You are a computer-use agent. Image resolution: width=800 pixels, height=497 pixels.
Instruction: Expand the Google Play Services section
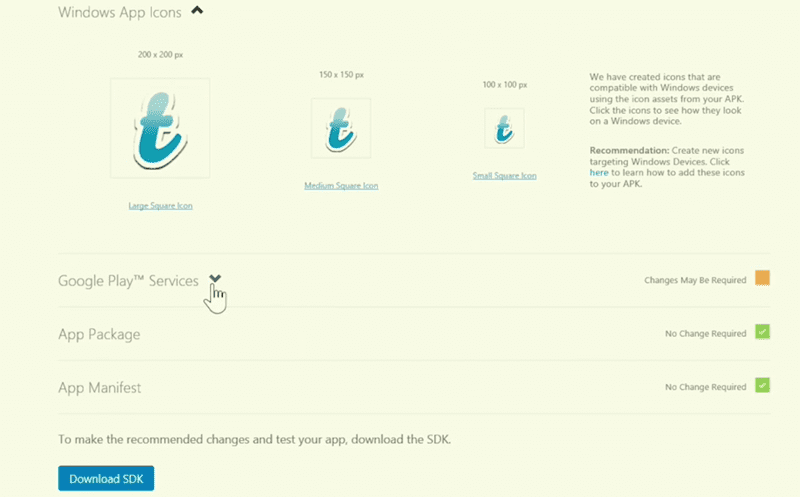(x=215, y=279)
